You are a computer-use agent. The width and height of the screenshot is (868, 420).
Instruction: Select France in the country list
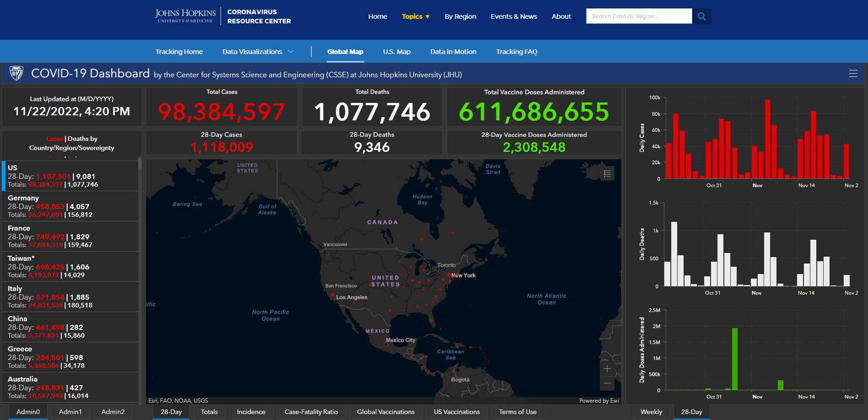pos(70,236)
